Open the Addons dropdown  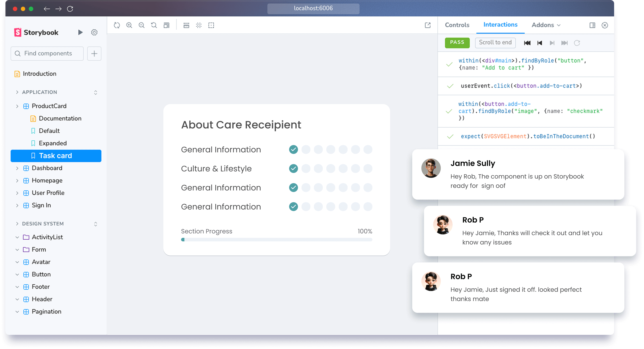point(546,25)
